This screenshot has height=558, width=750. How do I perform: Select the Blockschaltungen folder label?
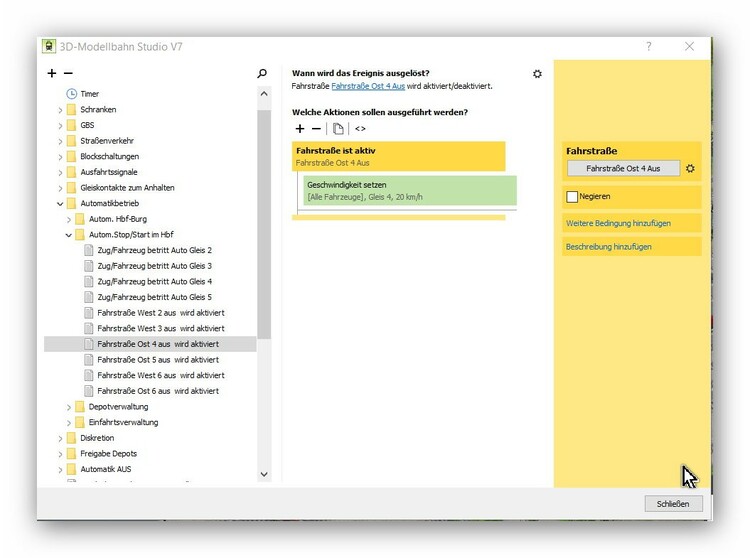click(x=110, y=156)
